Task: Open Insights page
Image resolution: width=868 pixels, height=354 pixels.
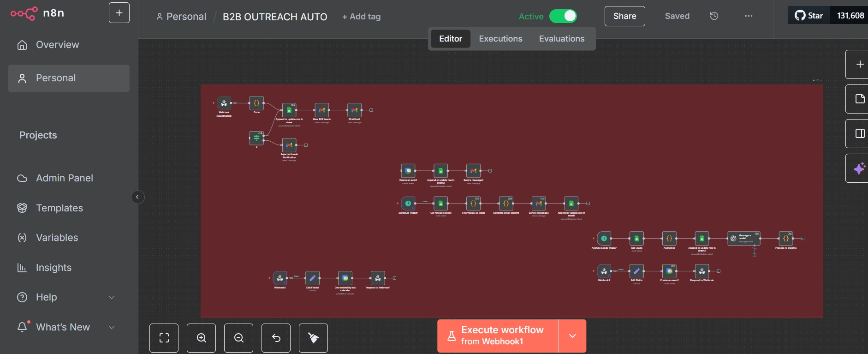Action: [x=69, y=268]
